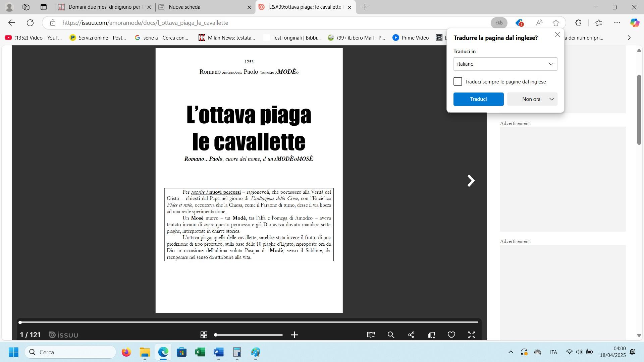Open the article reading view icon
The width and height of the screenshot is (644, 362).
click(371, 335)
